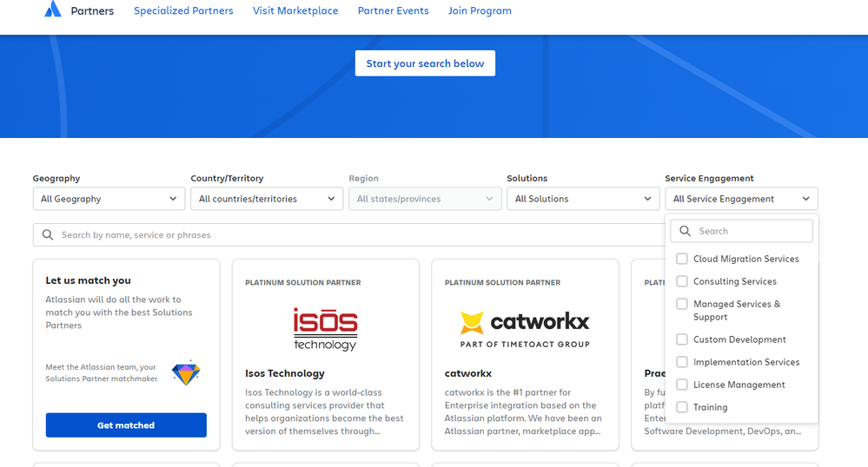Viewport: 868px width, 467px height.
Task: Click the Get matched button
Action: (126, 425)
